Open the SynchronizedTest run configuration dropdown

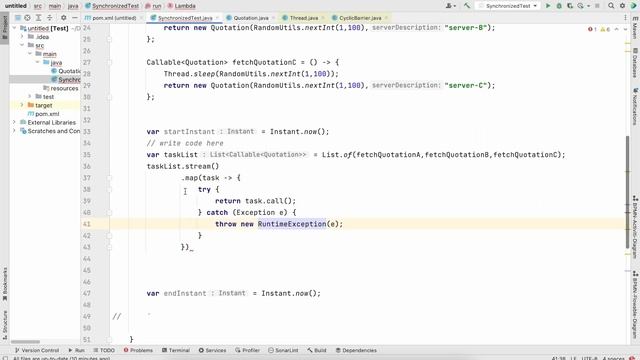(x=508, y=6)
